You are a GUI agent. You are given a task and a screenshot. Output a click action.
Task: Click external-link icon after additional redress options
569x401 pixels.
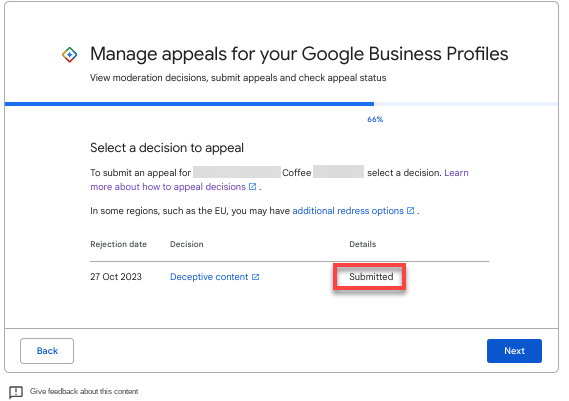point(410,211)
